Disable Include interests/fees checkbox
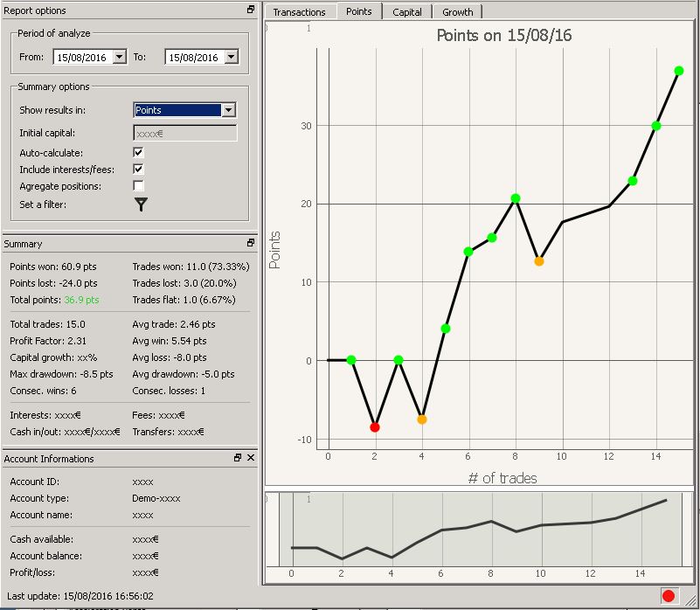Screen dimensions: 700x610 click(139, 169)
